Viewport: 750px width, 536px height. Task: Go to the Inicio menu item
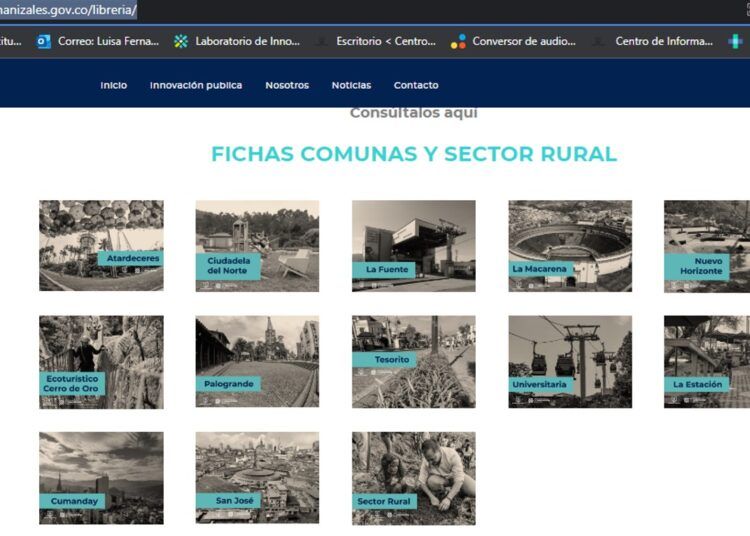point(113,85)
